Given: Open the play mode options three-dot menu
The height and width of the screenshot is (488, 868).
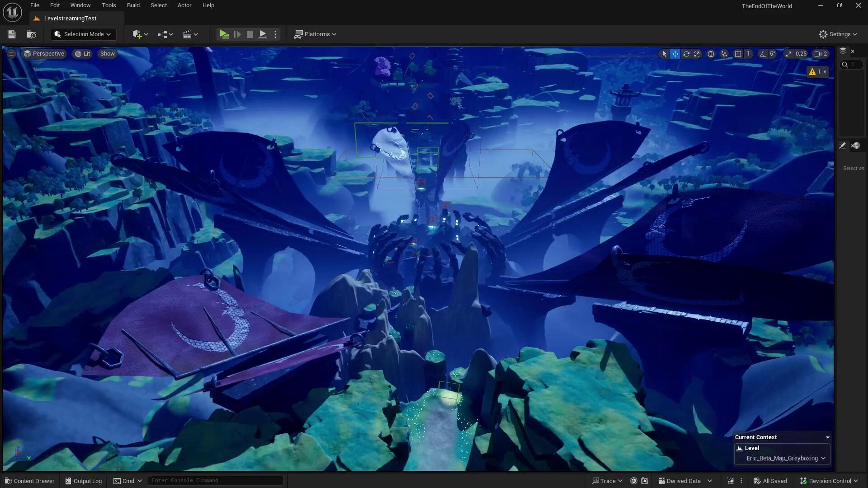Looking at the screenshot, I should (x=275, y=34).
